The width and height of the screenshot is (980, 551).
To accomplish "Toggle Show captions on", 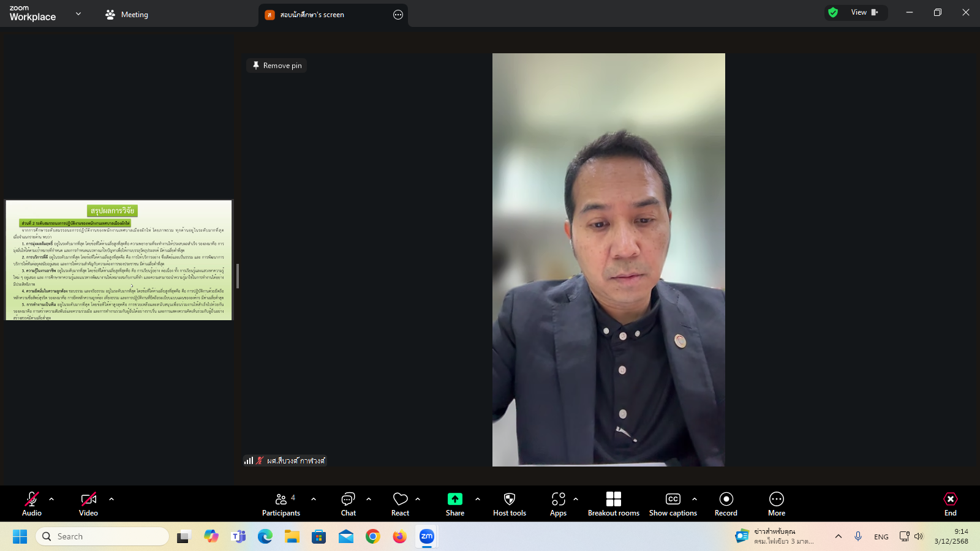I will tap(673, 503).
